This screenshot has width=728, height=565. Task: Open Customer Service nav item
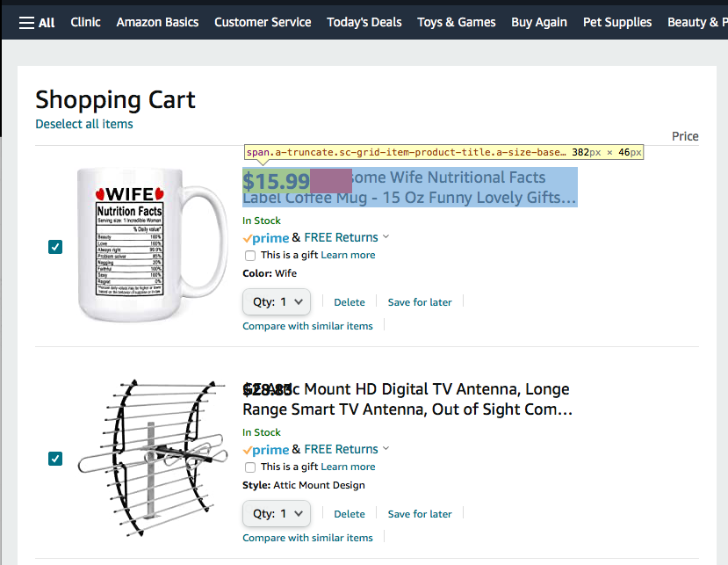click(263, 22)
